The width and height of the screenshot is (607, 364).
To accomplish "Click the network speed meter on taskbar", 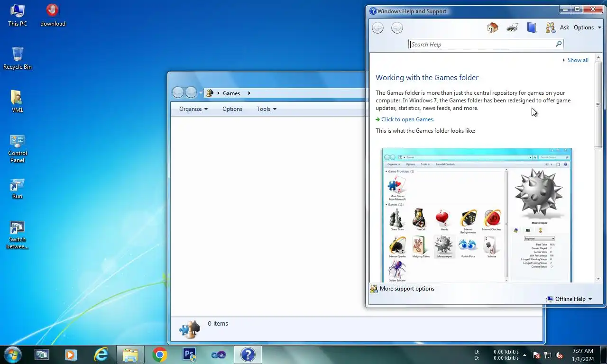I will tap(496, 355).
